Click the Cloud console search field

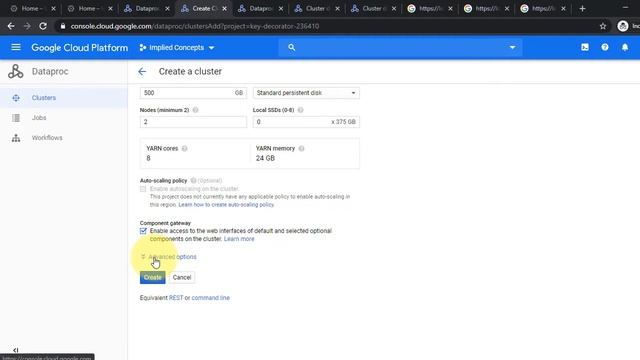point(400,47)
